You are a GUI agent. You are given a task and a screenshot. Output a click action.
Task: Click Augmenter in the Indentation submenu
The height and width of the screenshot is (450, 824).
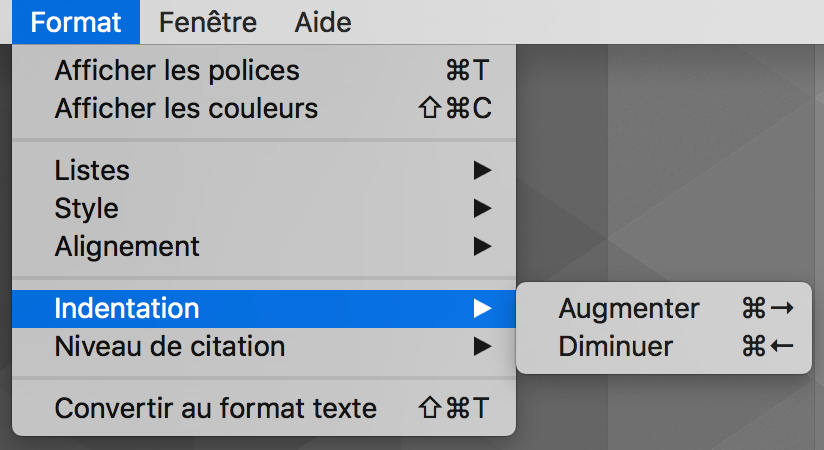[629, 308]
